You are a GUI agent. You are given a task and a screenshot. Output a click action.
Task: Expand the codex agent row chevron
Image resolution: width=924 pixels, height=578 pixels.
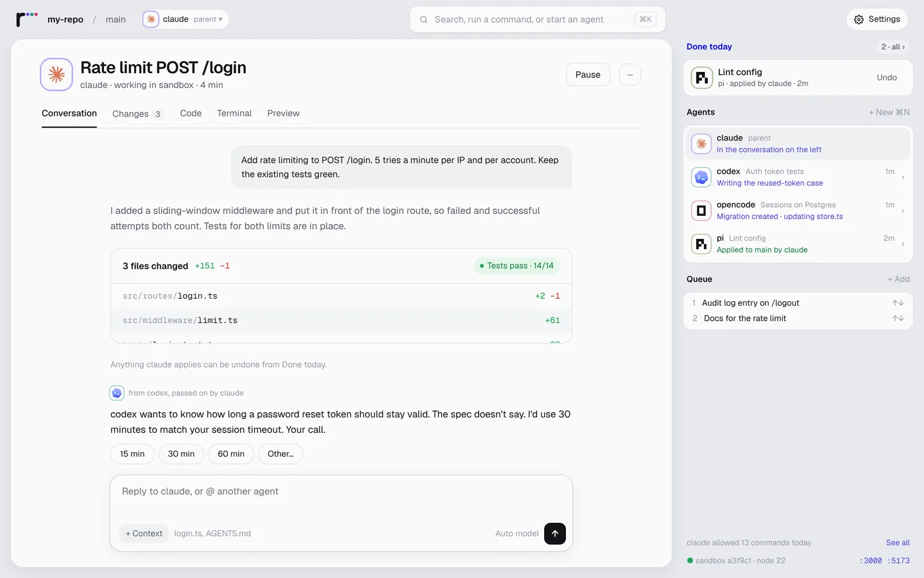903,178
